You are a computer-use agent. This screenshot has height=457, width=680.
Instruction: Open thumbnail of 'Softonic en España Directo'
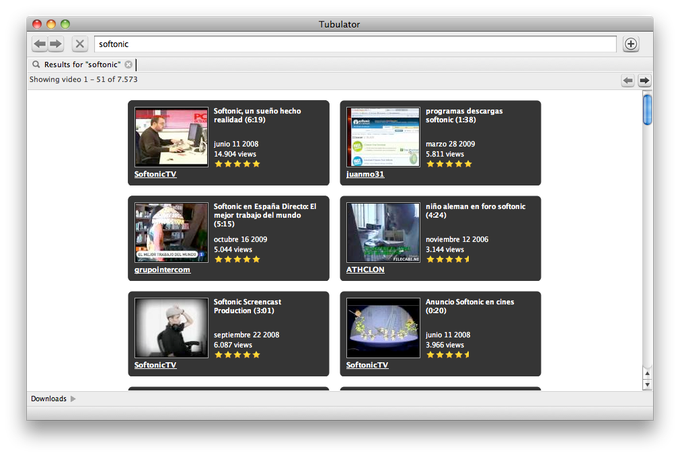(x=171, y=232)
